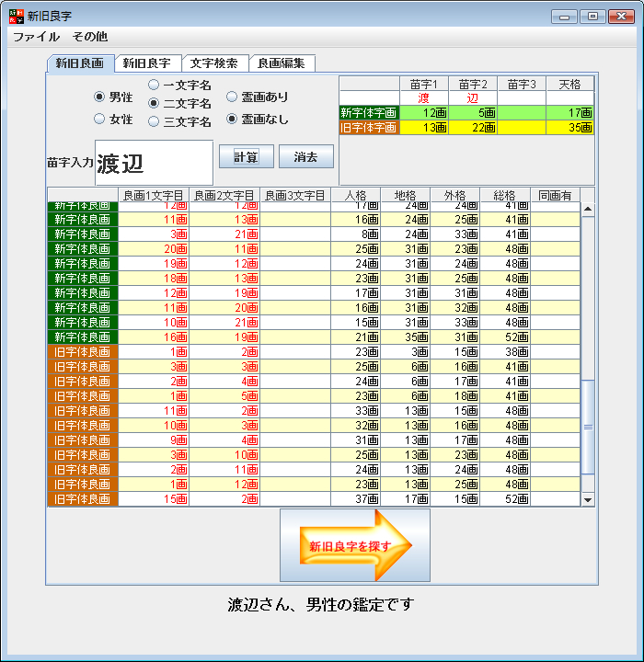
Task: Click the table scrollbar down arrow
Action: 589,499
